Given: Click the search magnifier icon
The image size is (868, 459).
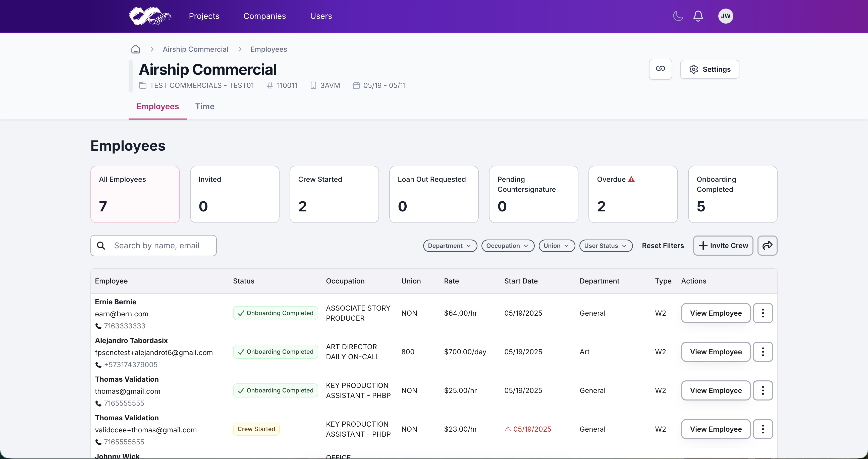Looking at the screenshot, I should (x=101, y=246).
